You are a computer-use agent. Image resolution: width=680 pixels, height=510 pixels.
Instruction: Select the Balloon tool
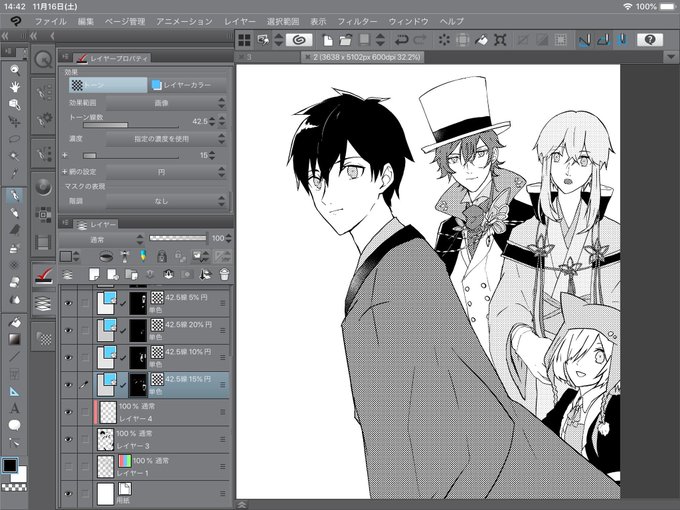pyautogui.click(x=14, y=425)
